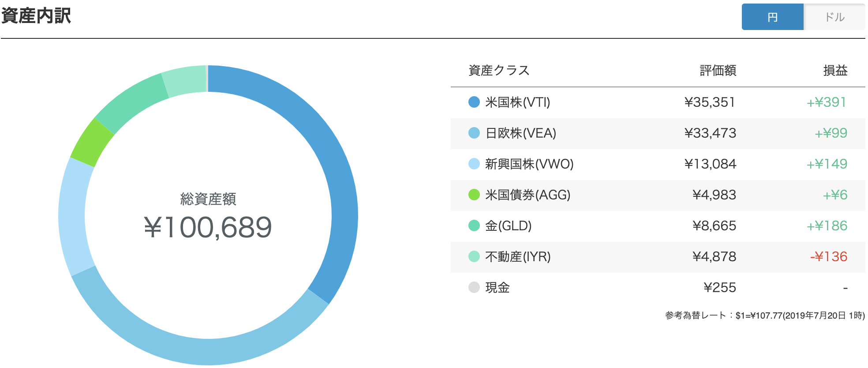Click the gray dot beside 現金

(474, 287)
